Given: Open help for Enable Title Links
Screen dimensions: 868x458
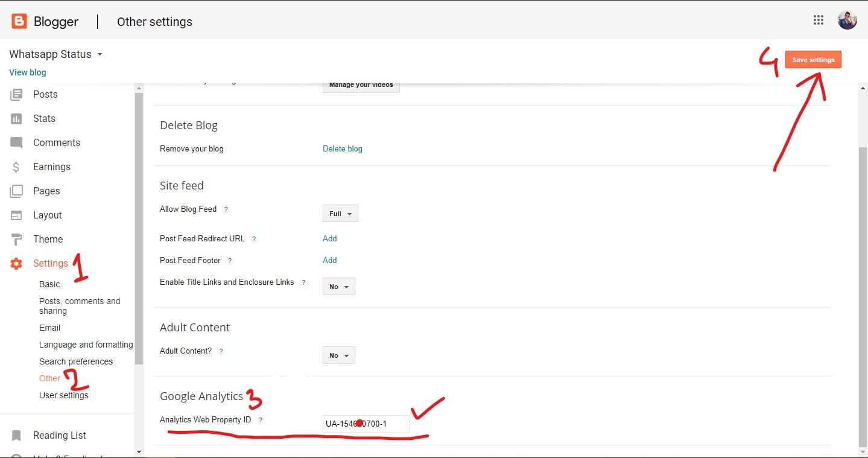Looking at the screenshot, I should pos(303,282).
